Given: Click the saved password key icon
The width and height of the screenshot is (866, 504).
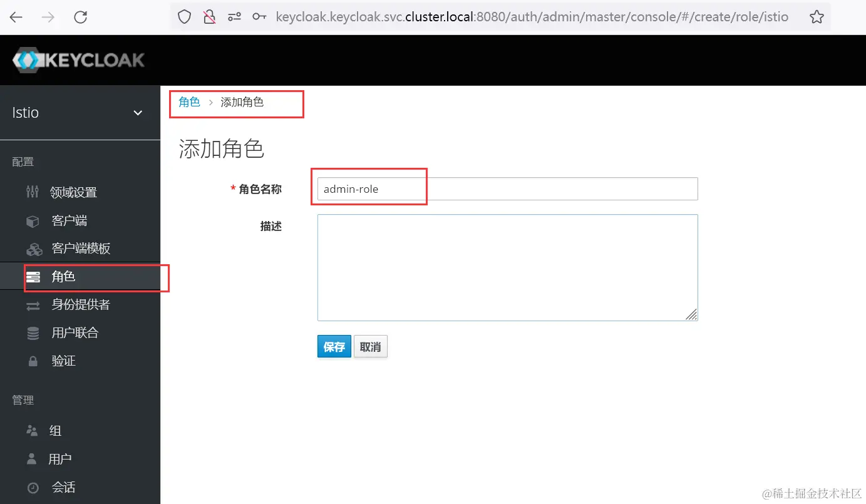Looking at the screenshot, I should (x=259, y=18).
